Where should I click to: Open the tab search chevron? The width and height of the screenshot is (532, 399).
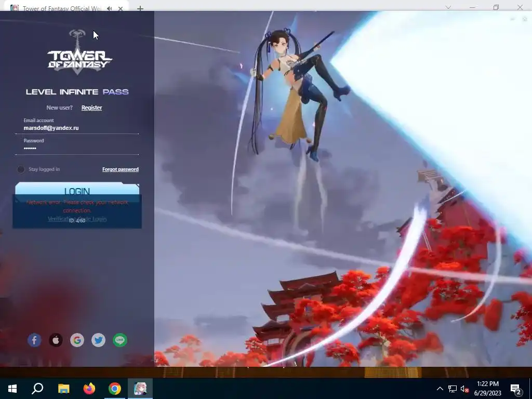(448, 7)
